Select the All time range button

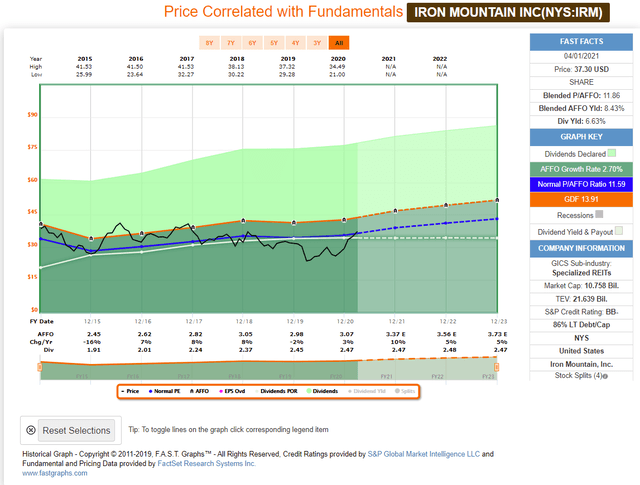339,43
